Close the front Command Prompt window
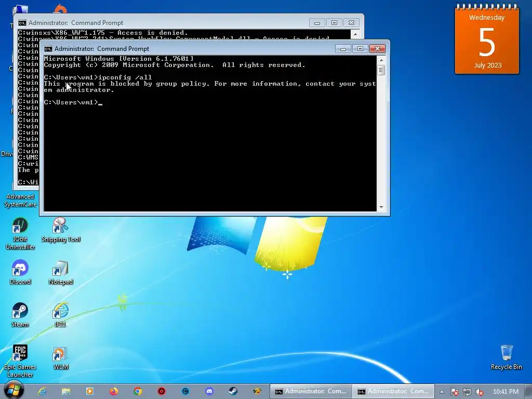The height and width of the screenshot is (399, 532). [377, 49]
